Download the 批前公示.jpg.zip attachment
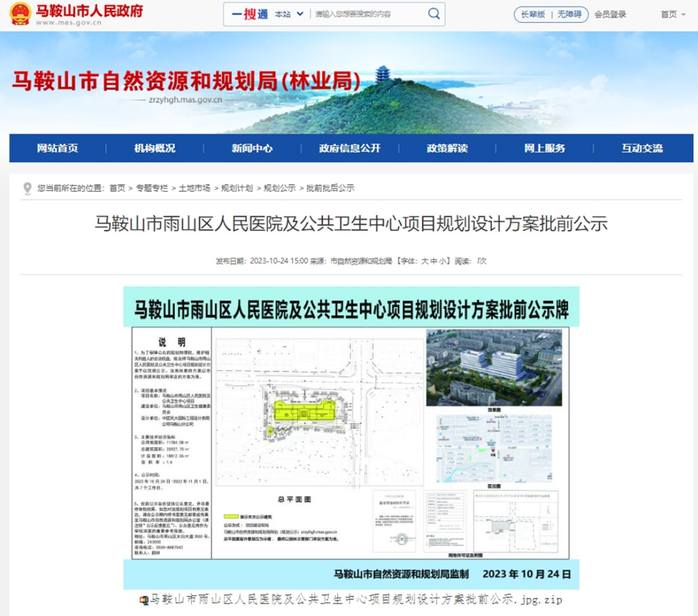698x616 pixels. [356, 600]
